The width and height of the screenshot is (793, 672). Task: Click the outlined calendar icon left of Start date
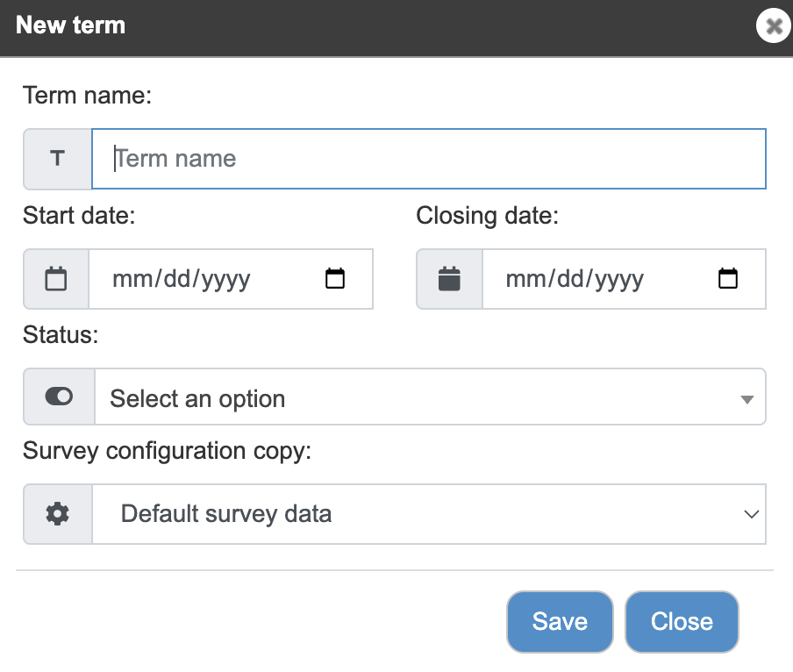pos(56,279)
